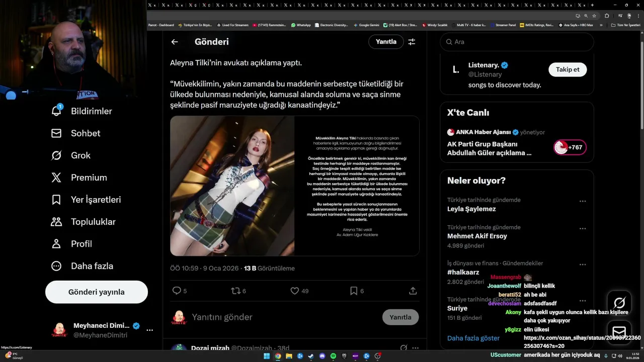
Task: Open Steam from the taskbar
Action: [310, 356]
